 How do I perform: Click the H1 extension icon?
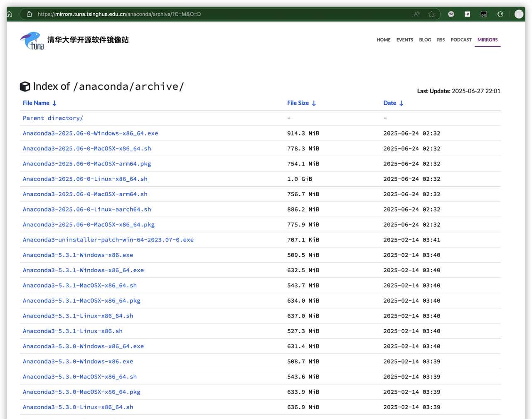click(x=467, y=14)
